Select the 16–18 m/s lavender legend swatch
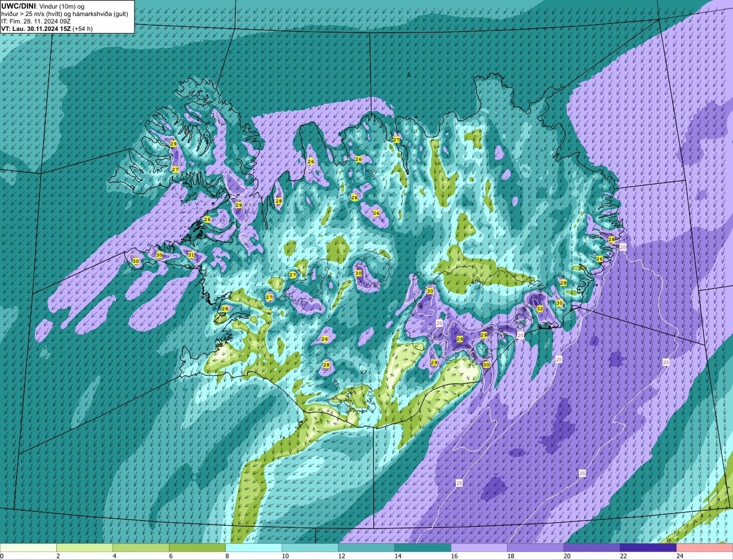The image size is (733, 560). tap(479, 547)
